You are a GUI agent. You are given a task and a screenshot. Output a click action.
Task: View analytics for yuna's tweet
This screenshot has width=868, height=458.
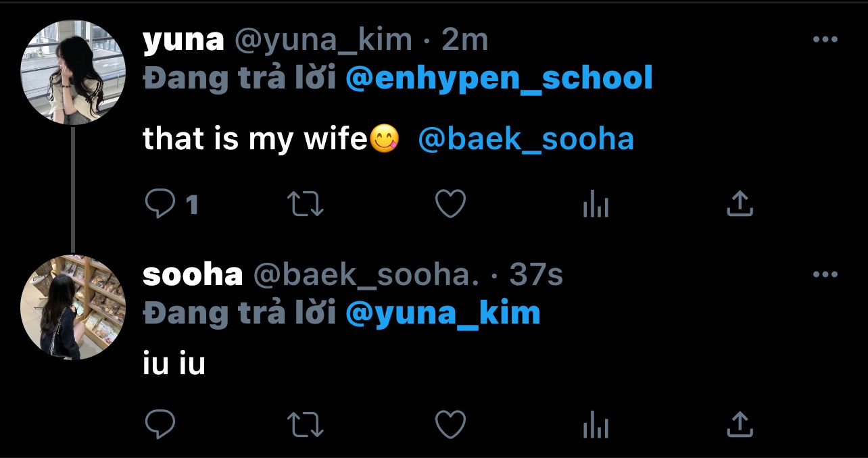596,204
